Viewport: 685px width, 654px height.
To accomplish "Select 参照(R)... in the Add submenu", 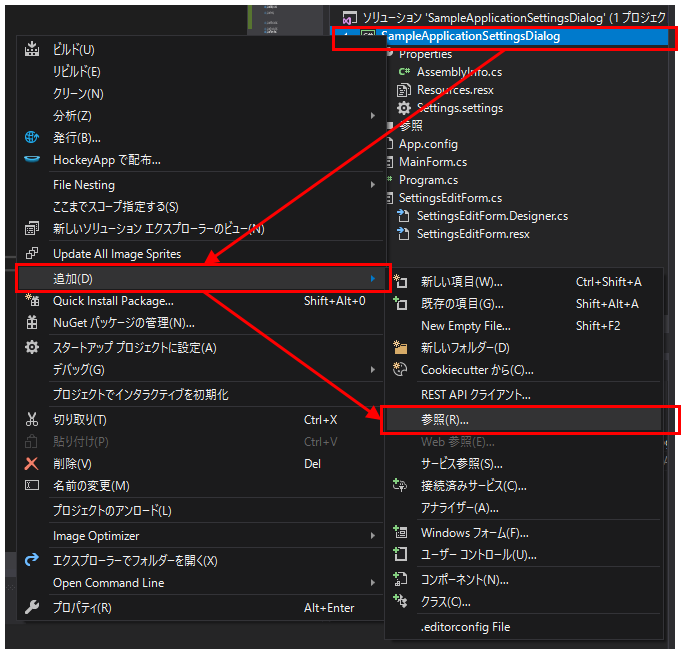I will pos(522,419).
